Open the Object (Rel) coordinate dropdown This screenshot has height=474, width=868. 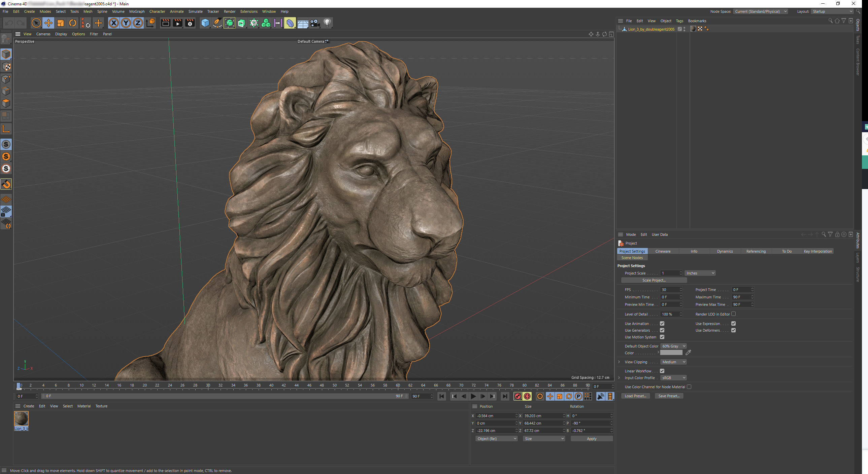click(496, 439)
